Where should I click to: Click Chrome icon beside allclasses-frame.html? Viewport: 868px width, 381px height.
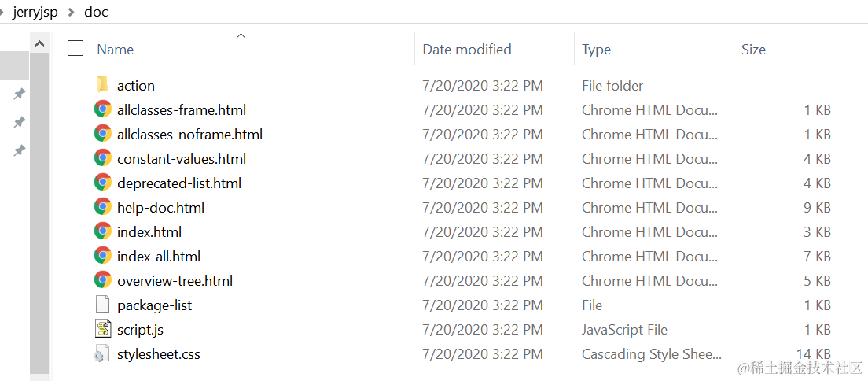(x=102, y=109)
